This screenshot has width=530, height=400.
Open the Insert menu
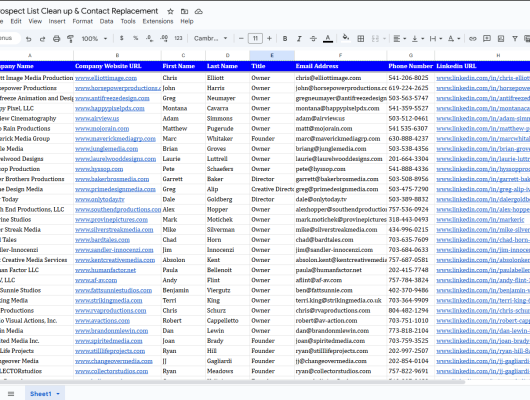click(57, 21)
